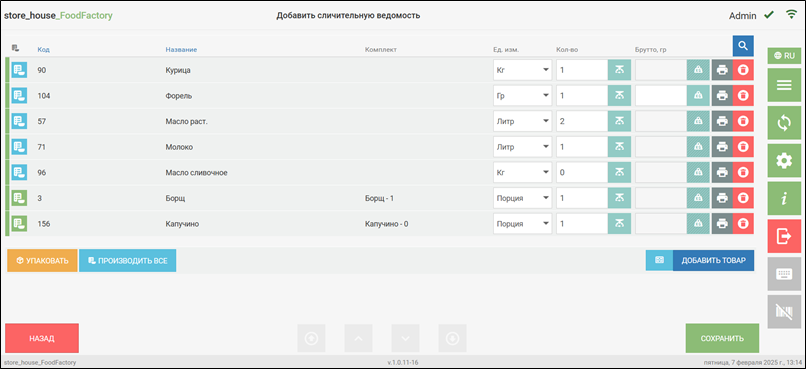Open the hamburger menu in sidebar

coord(784,85)
